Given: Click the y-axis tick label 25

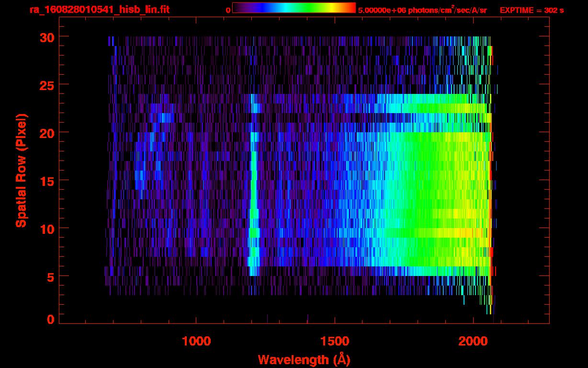Looking at the screenshot, I should [x=47, y=85].
